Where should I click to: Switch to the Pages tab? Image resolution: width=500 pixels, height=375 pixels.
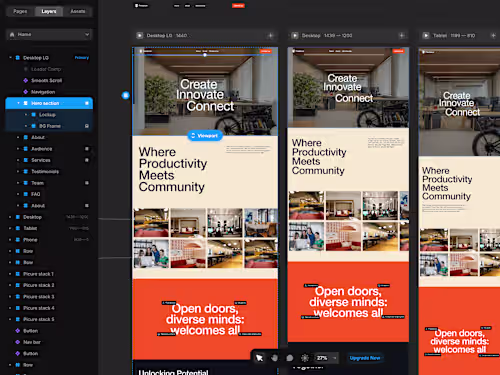[20, 11]
